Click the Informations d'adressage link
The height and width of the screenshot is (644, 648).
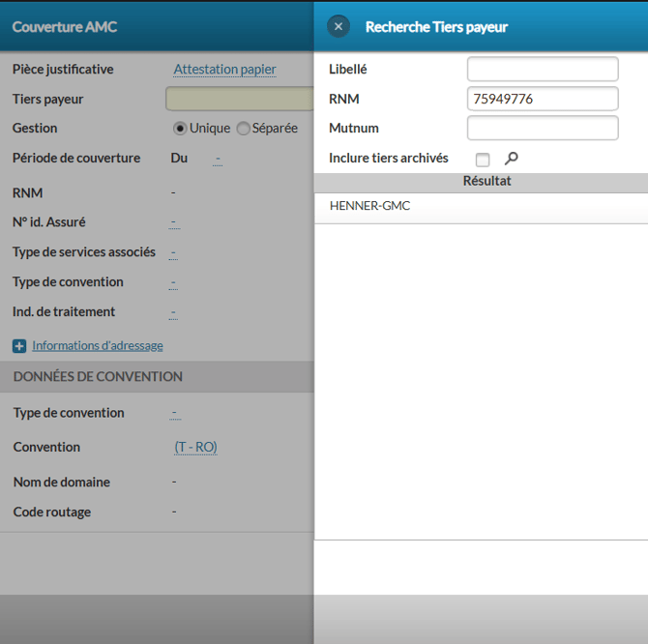click(x=97, y=346)
